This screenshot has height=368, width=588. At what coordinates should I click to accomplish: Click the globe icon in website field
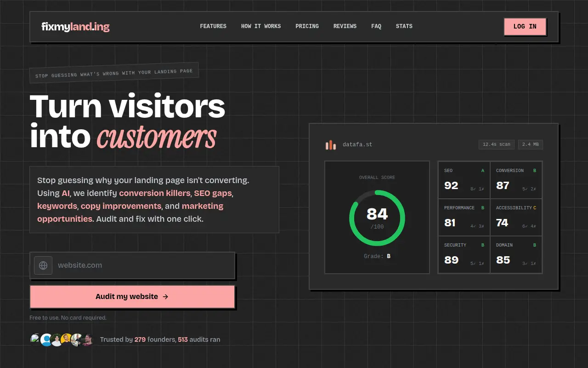tap(43, 265)
